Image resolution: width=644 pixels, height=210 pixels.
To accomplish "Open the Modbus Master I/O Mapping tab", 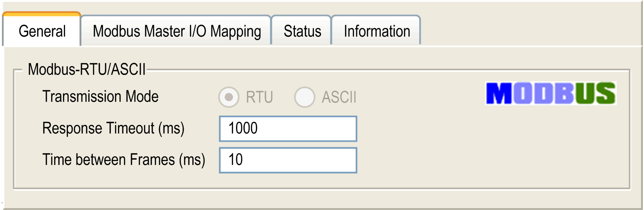I will [176, 31].
